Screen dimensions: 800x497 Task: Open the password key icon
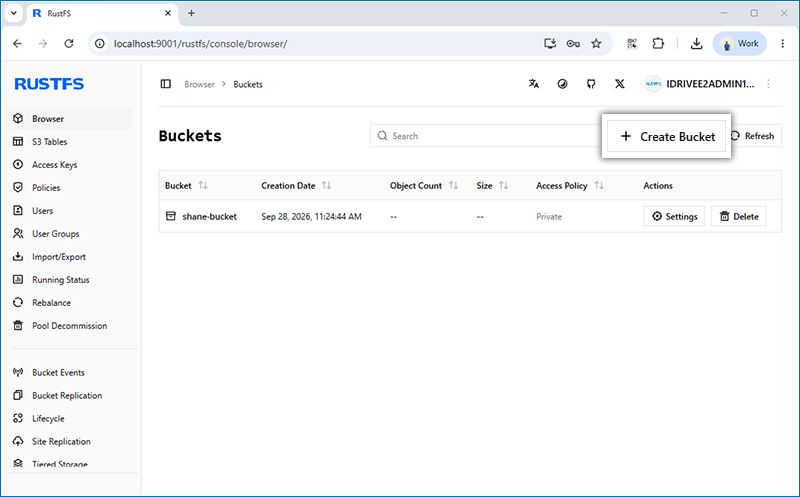tap(573, 43)
